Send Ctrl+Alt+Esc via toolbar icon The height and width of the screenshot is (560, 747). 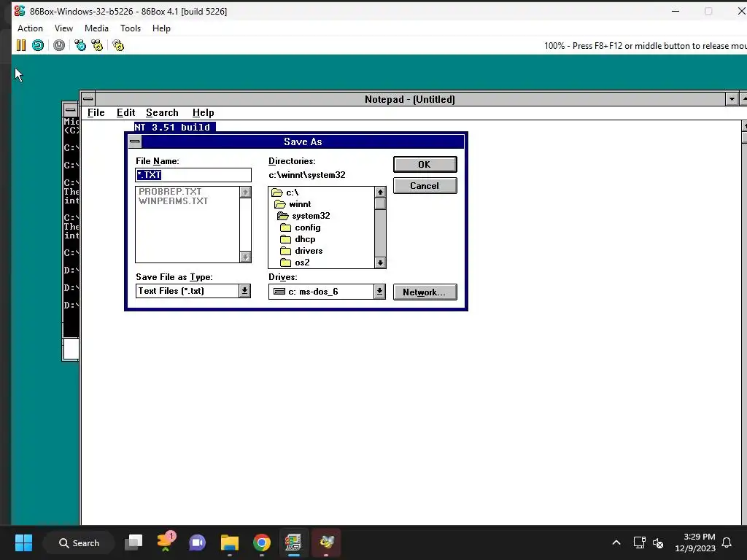pyautogui.click(x=97, y=45)
